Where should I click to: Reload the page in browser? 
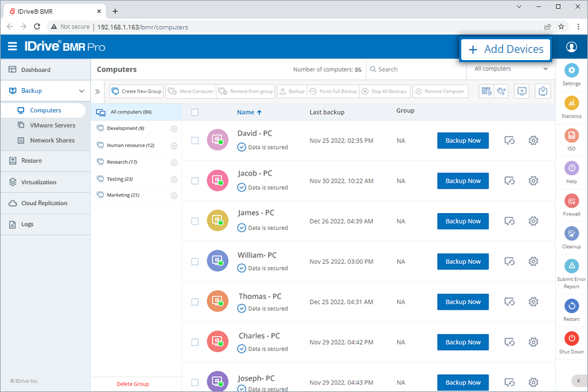click(x=37, y=27)
